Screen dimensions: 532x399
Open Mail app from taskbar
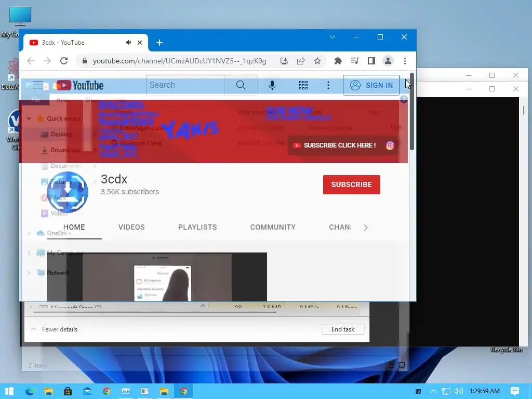point(87,391)
